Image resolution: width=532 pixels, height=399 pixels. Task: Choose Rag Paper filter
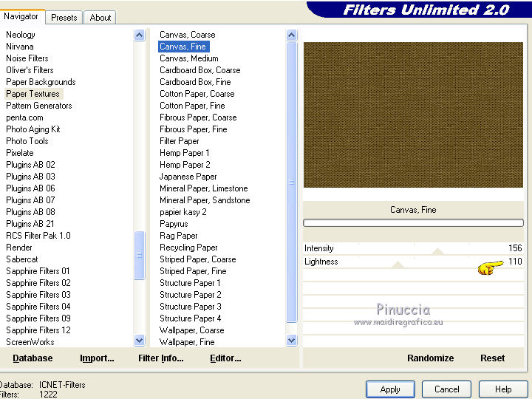[x=179, y=236]
